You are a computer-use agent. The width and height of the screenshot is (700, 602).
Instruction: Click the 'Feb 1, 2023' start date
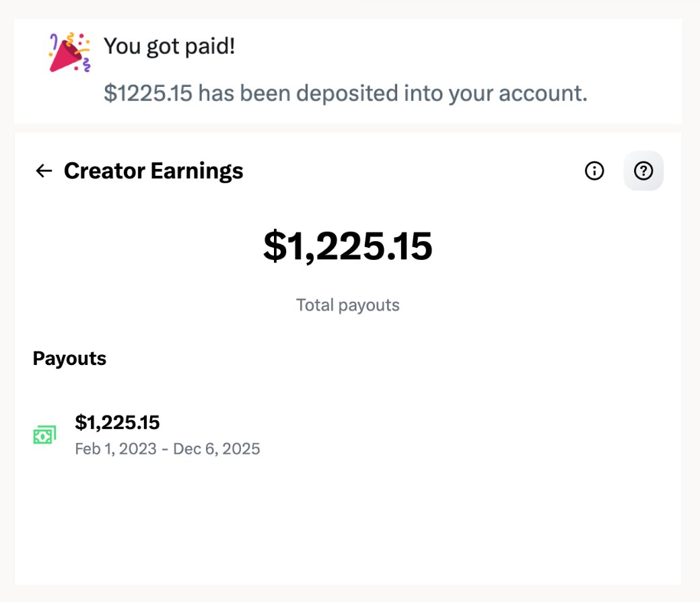click(116, 448)
